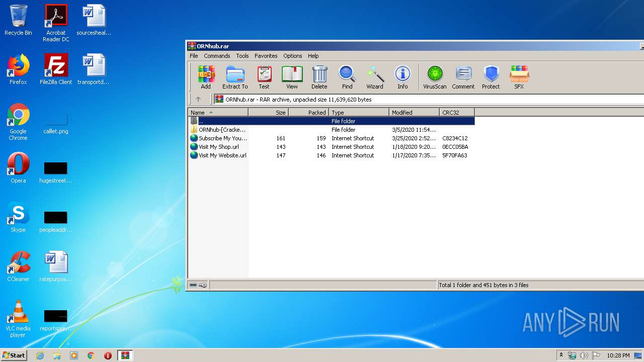Open the Tools menu
644x362 pixels.
click(x=243, y=56)
